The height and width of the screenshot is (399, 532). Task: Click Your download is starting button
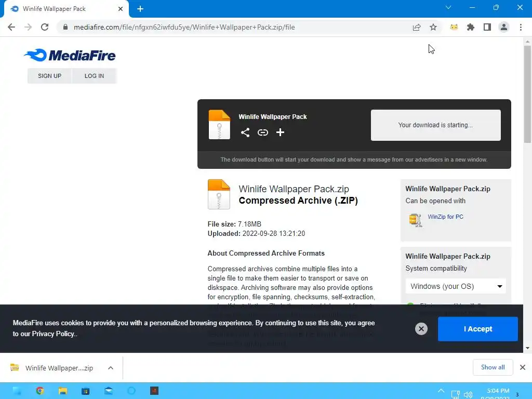[x=436, y=125]
